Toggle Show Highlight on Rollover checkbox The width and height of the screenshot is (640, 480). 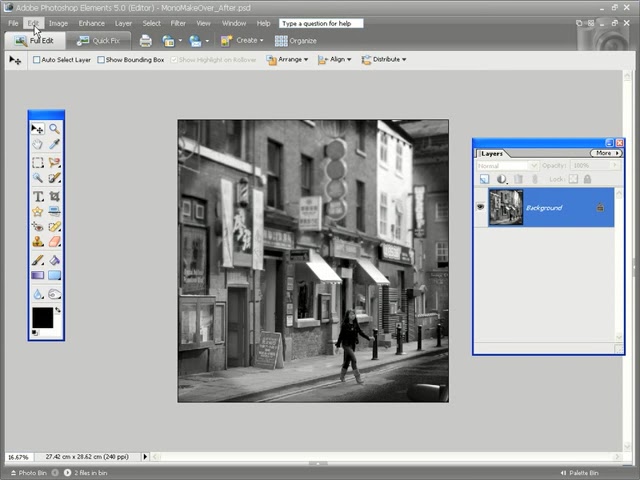(174, 60)
